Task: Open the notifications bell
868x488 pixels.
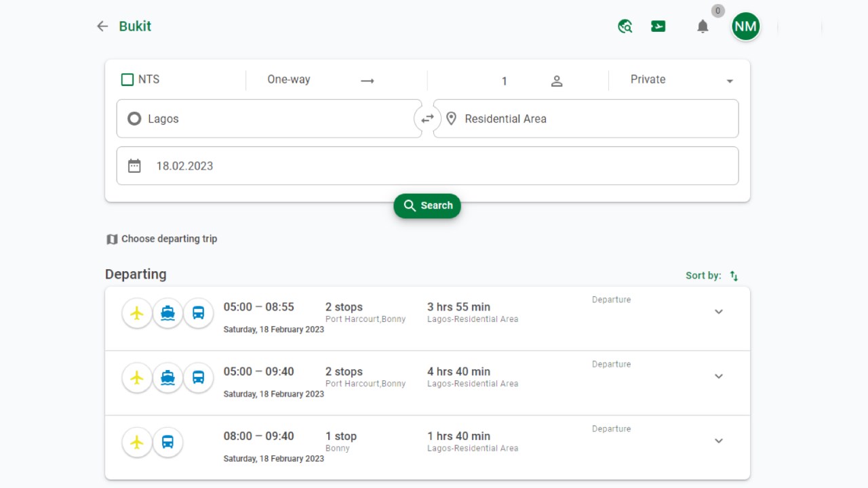Action: point(703,26)
